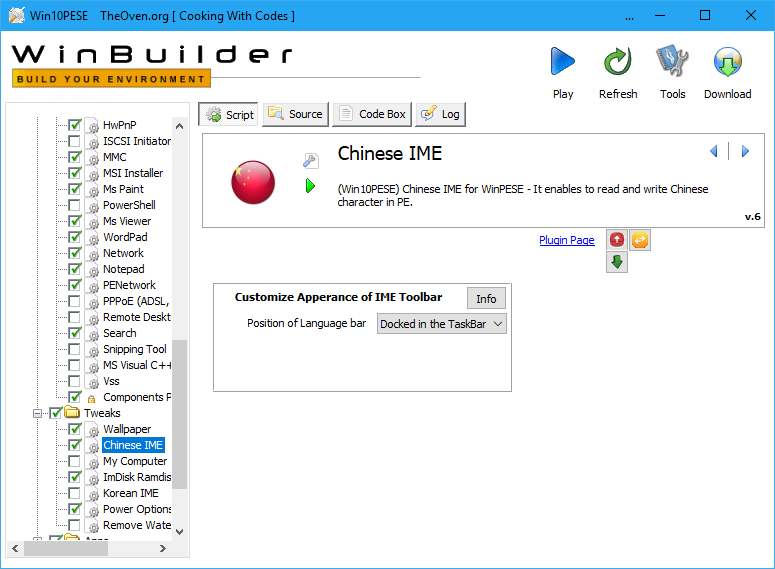Open the Log tab
Image resolution: width=775 pixels, height=569 pixels.
pyautogui.click(x=440, y=114)
